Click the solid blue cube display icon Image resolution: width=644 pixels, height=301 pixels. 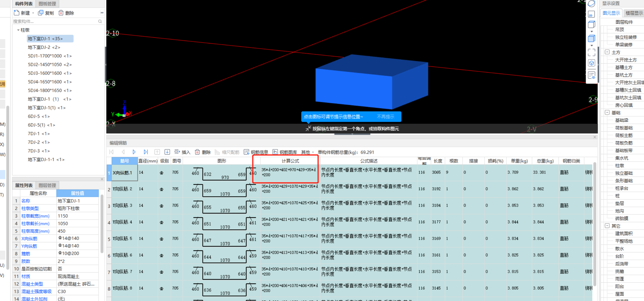click(591, 38)
